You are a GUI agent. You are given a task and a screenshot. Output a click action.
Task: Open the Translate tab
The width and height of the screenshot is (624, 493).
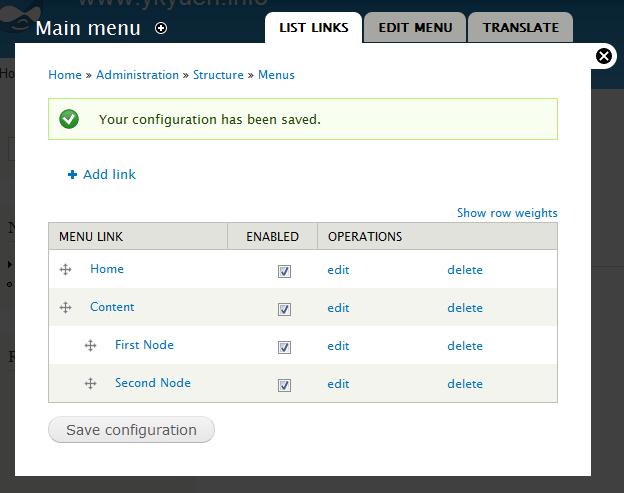pyautogui.click(x=520, y=28)
